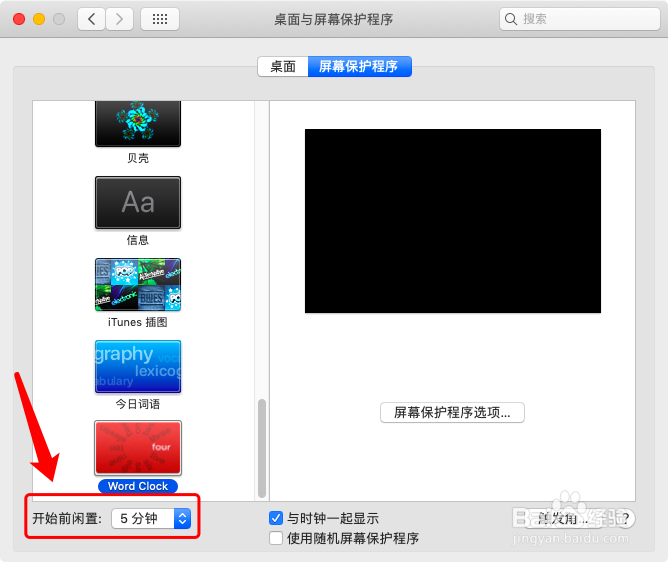Screen dimensions: 668x562
Task: Go forward with the right chevron button
Action: [119, 19]
